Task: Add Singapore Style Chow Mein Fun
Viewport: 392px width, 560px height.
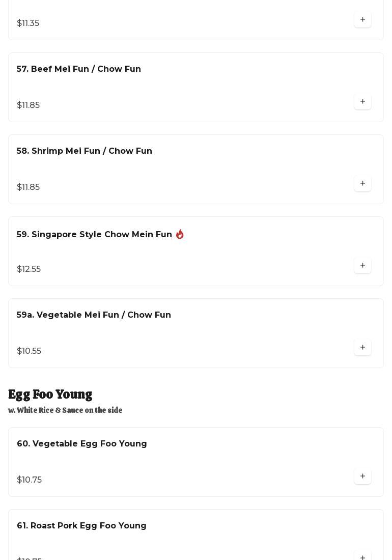Action: point(362,266)
